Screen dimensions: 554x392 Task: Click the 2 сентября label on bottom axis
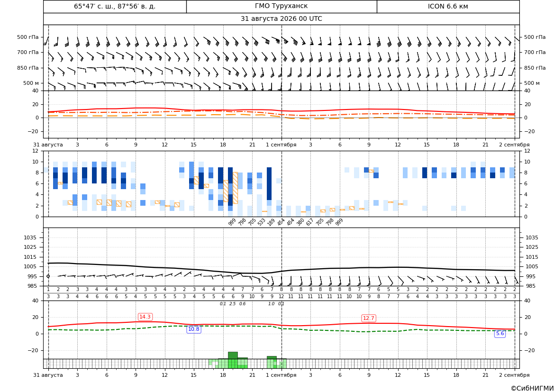[x=514, y=375]
